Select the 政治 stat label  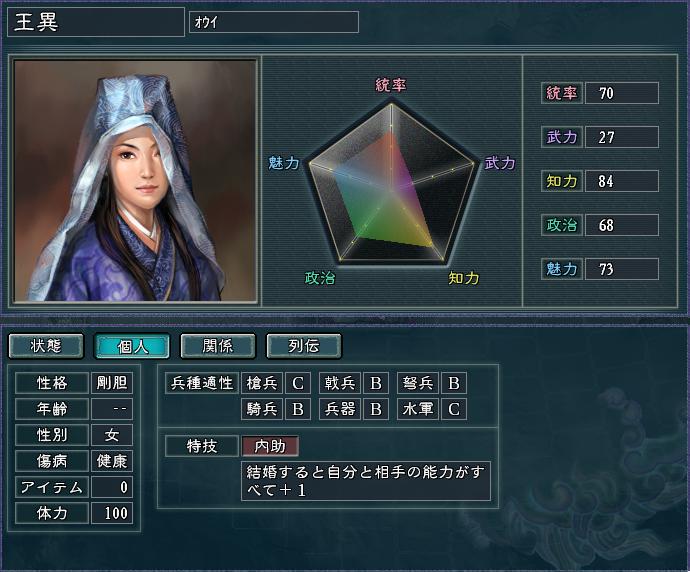point(562,225)
